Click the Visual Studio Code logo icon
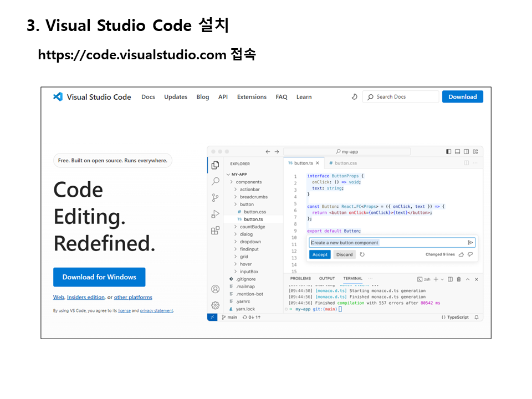Image resolution: width=532 pixels, height=399 pixels. tap(58, 96)
